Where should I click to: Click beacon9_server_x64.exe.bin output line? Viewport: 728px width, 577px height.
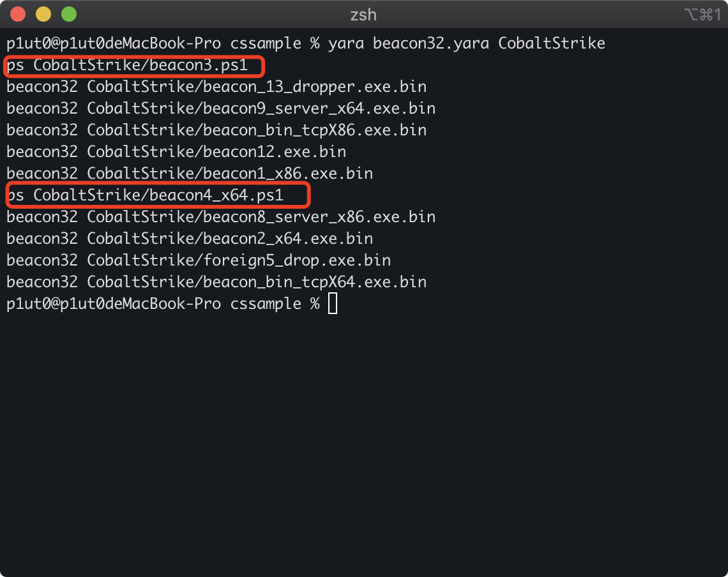tap(221, 109)
